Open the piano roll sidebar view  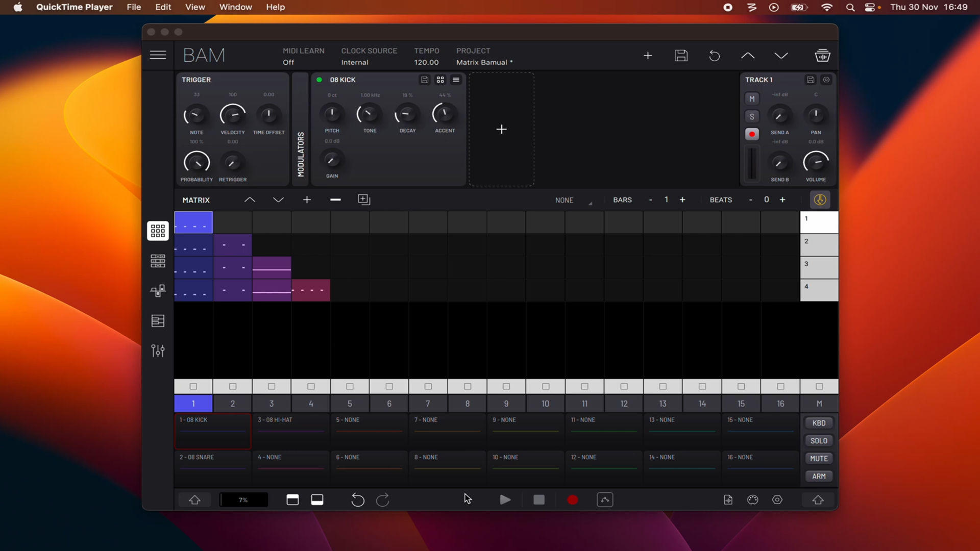coord(157,321)
